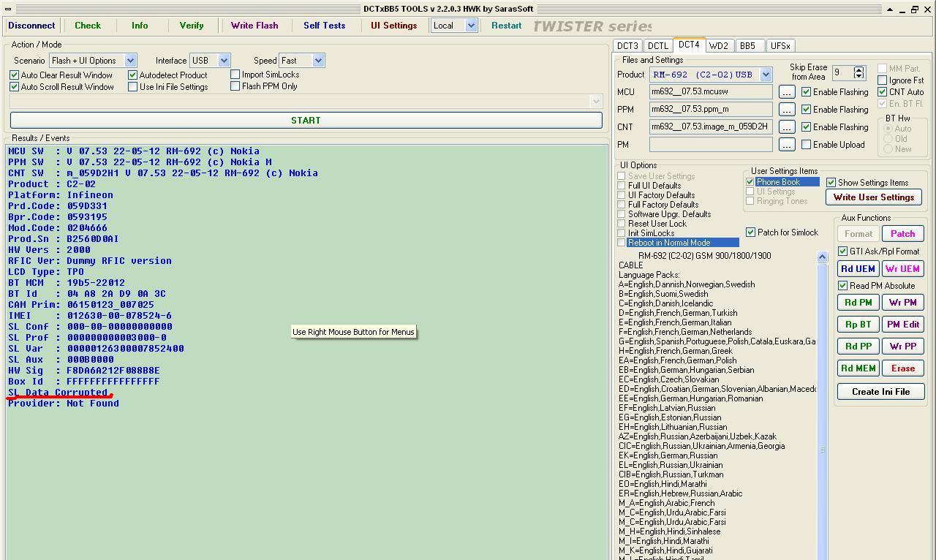Enable Import SimLocks checkbox
The image size is (936, 560).
(x=235, y=75)
